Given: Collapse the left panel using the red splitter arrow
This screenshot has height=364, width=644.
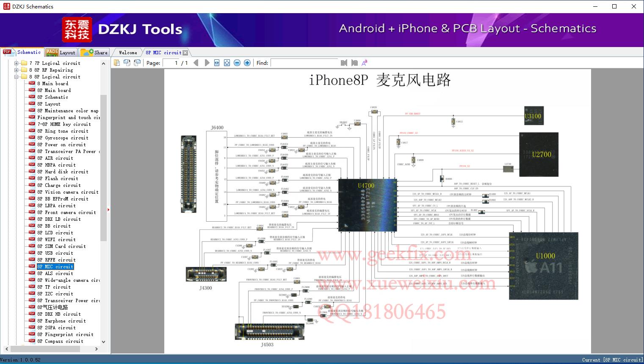Looking at the screenshot, I should point(109,209).
